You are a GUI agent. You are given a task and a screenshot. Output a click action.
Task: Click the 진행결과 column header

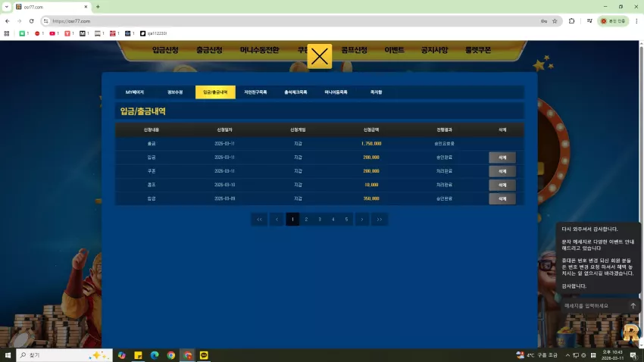(x=444, y=130)
